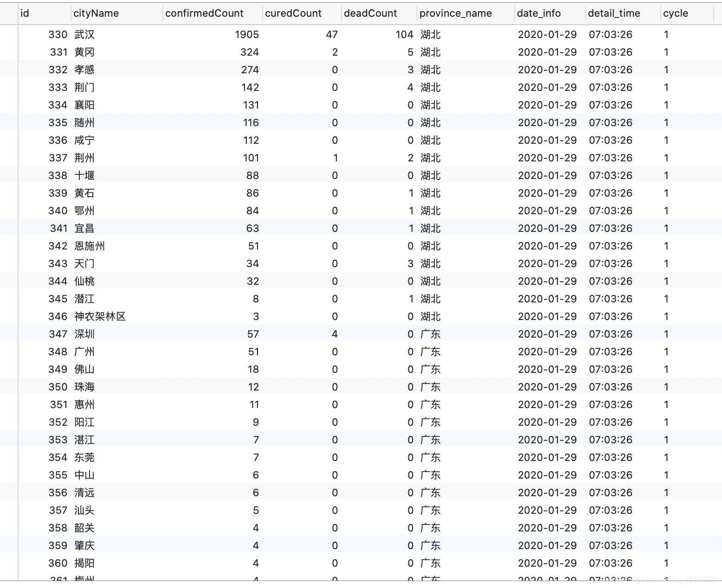722x588 pixels.
Task: Select city name cell 清远
Action: (x=84, y=492)
